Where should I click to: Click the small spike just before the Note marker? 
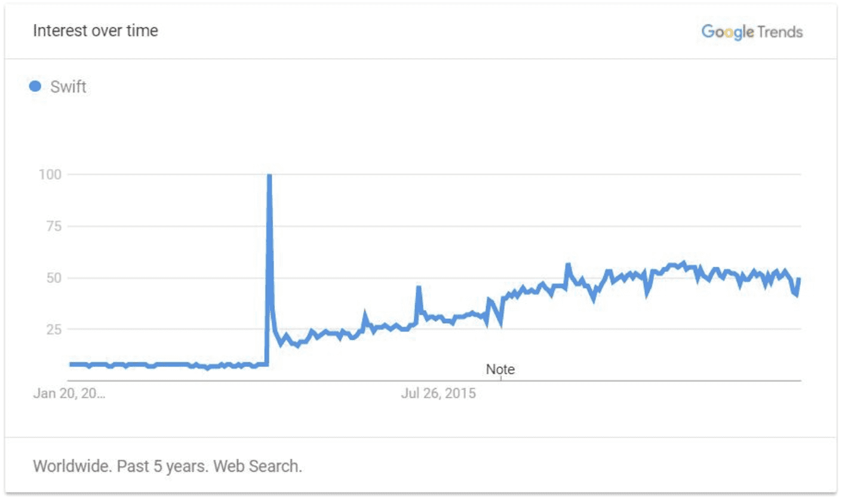pos(490,300)
